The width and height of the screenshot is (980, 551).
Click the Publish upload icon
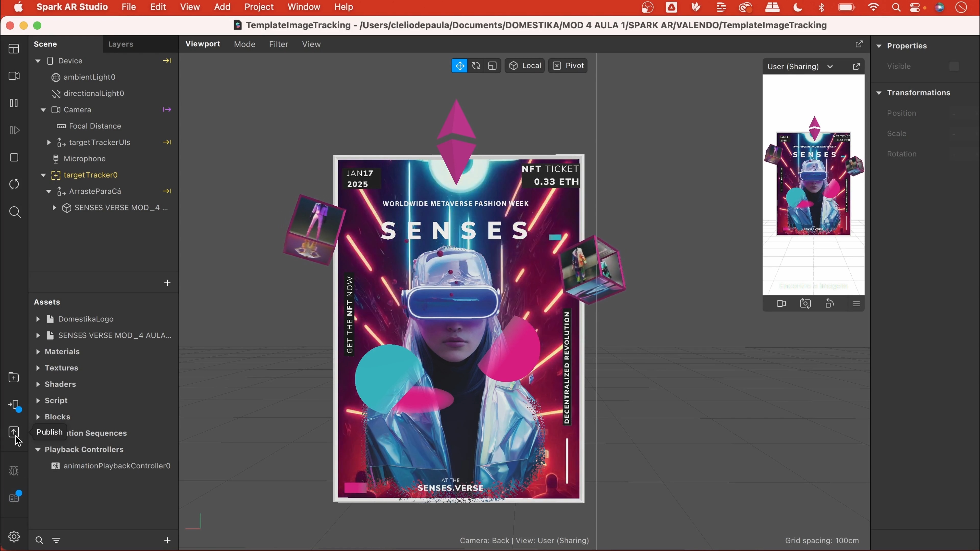coord(14,432)
